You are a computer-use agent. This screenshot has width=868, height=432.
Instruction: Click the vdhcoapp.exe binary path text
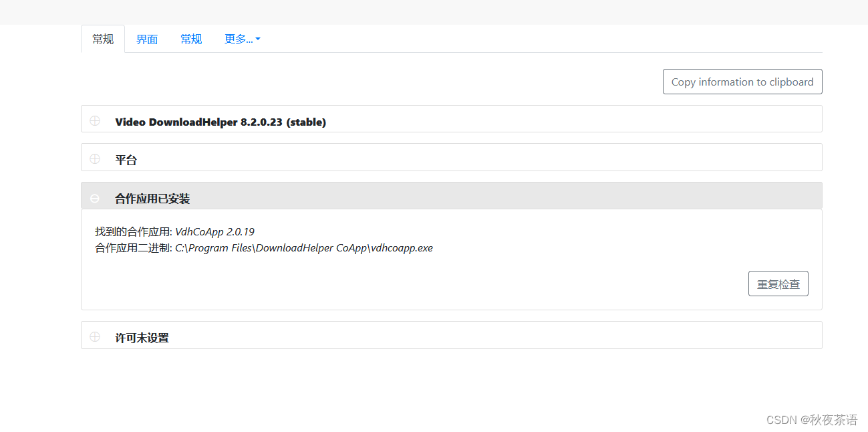pos(304,248)
